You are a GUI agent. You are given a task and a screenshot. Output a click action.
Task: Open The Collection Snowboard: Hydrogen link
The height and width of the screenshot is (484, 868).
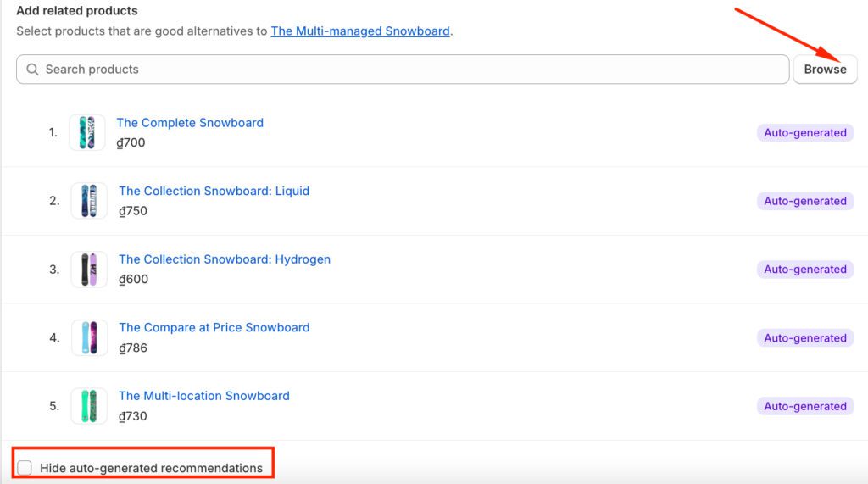225,259
